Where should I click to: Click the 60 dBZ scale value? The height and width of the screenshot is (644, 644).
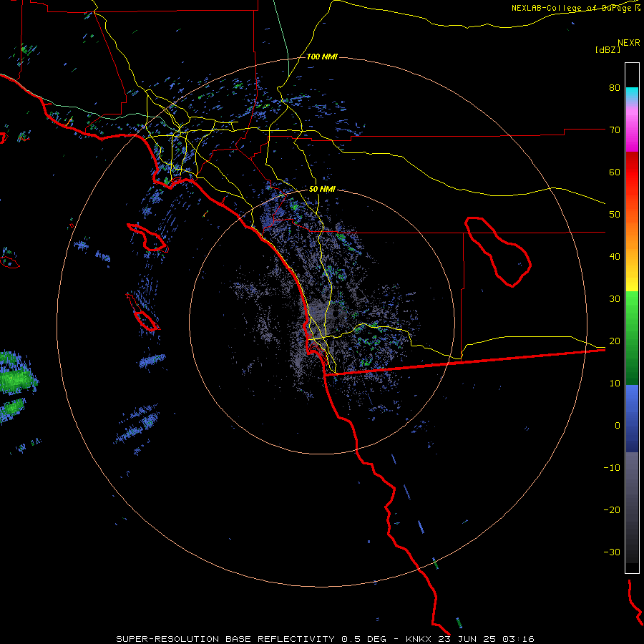pyautogui.click(x=615, y=172)
